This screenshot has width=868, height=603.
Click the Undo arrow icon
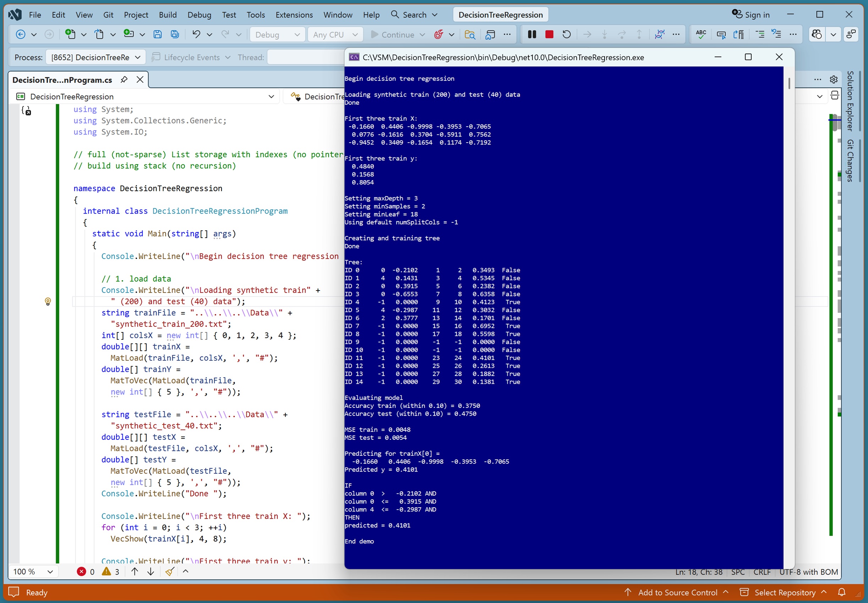pyautogui.click(x=196, y=34)
